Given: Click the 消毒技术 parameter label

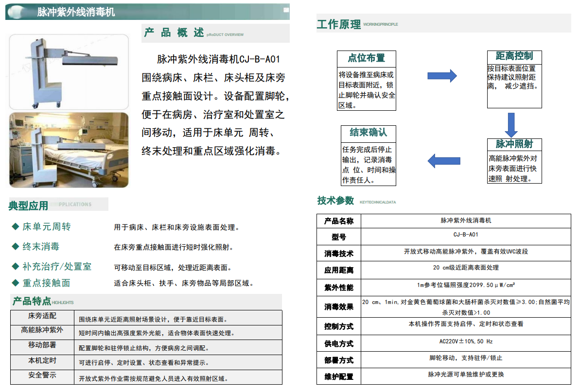Looking at the screenshot, I should (339, 254).
